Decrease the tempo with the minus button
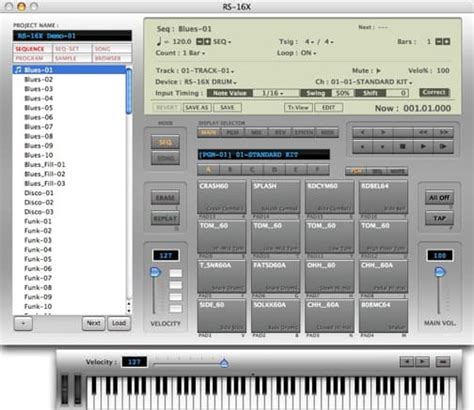This screenshot has width=474, height=410. tap(199, 42)
